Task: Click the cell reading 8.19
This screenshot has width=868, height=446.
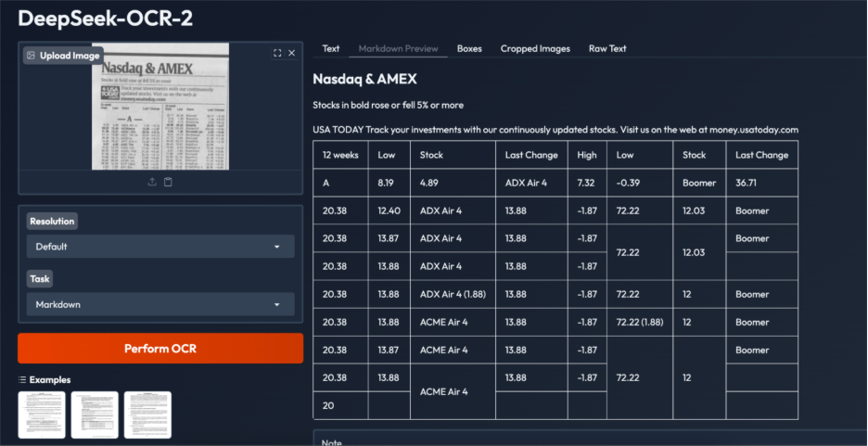Action: tap(389, 183)
